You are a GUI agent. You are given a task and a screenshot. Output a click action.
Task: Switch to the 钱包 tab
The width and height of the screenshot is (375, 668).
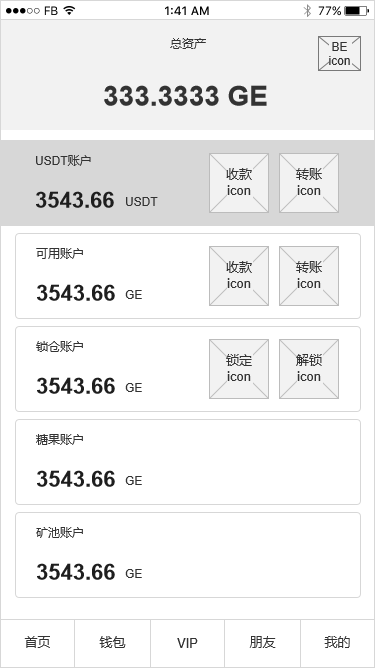pyautogui.click(x=112, y=642)
